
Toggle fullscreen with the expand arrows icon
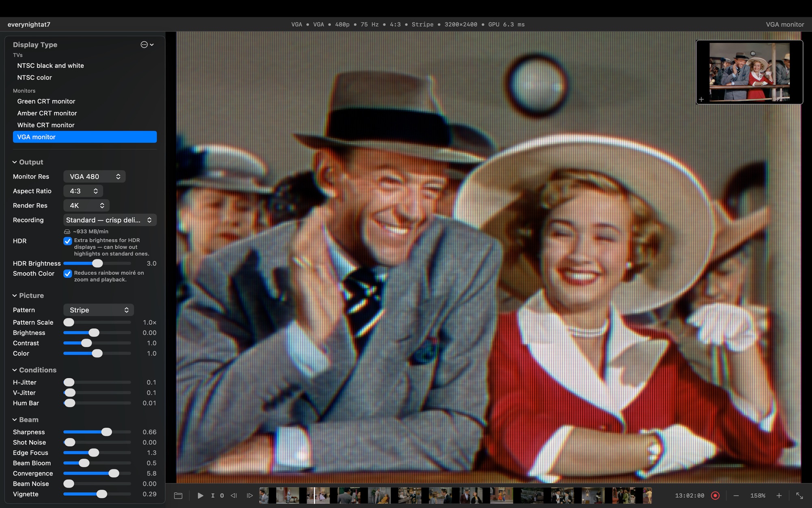tap(799, 495)
